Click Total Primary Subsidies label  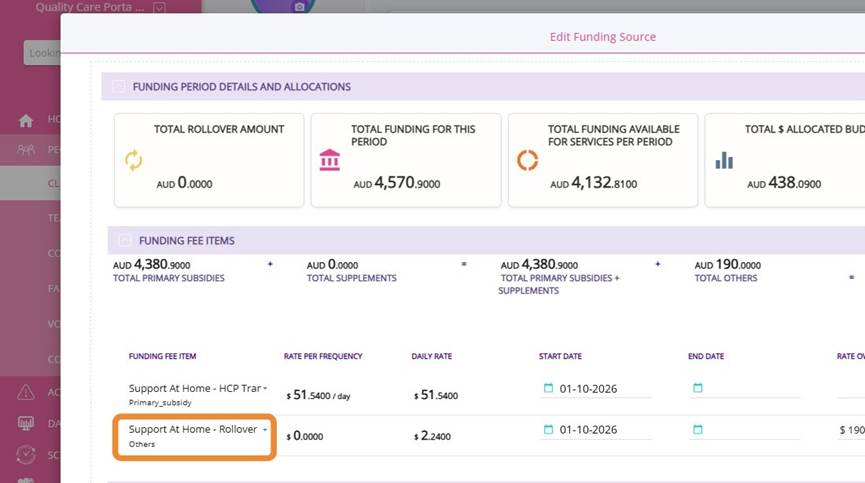[169, 278]
